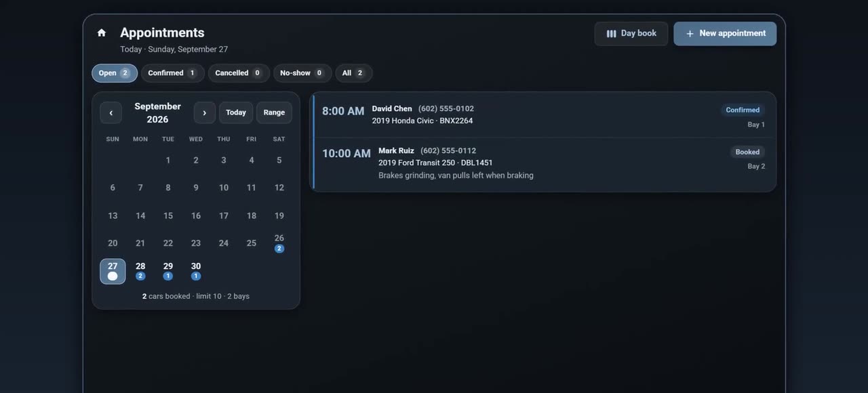Image resolution: width=868 pixels, height=393 pixels.
Task: Open the Day book view
Action: 631,34
